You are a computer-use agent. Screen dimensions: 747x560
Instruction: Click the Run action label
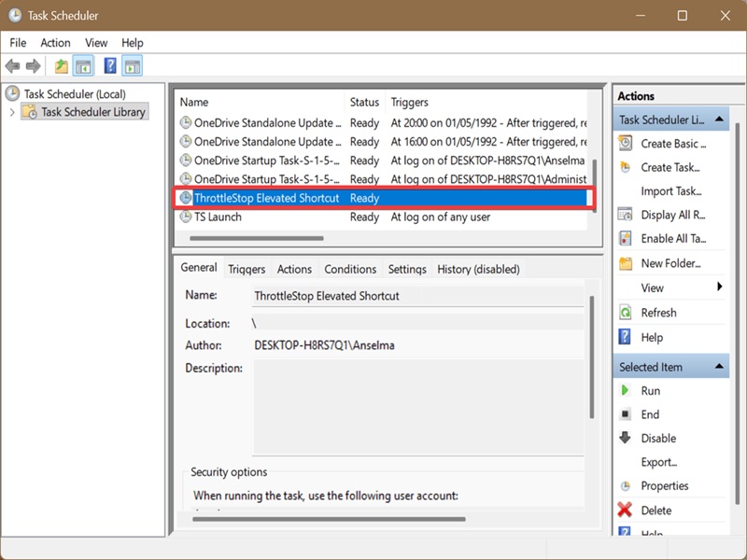click(650, 390)
